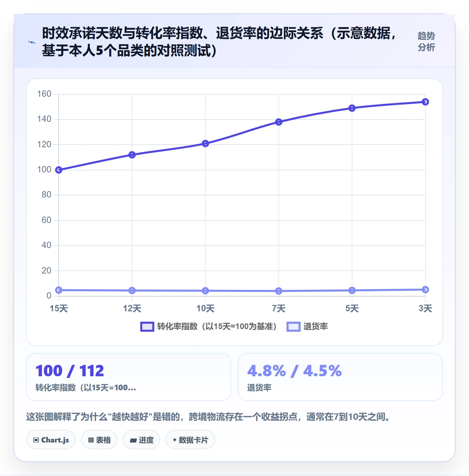
Task: Click the 4.8% / 4.5% metric card
Action: (340, 377)
